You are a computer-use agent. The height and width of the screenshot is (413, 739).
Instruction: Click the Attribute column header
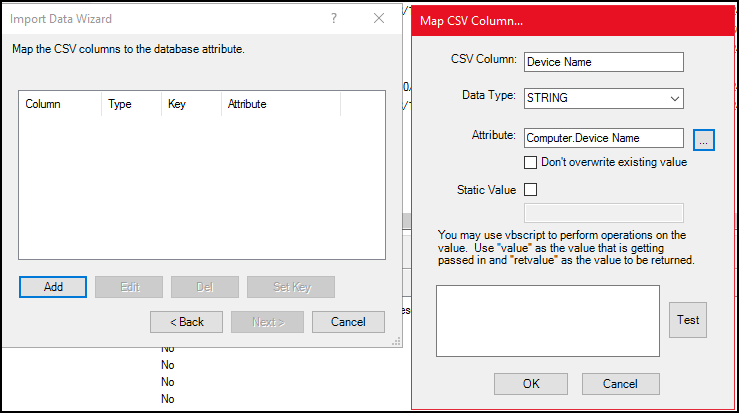tap(280, 104)
